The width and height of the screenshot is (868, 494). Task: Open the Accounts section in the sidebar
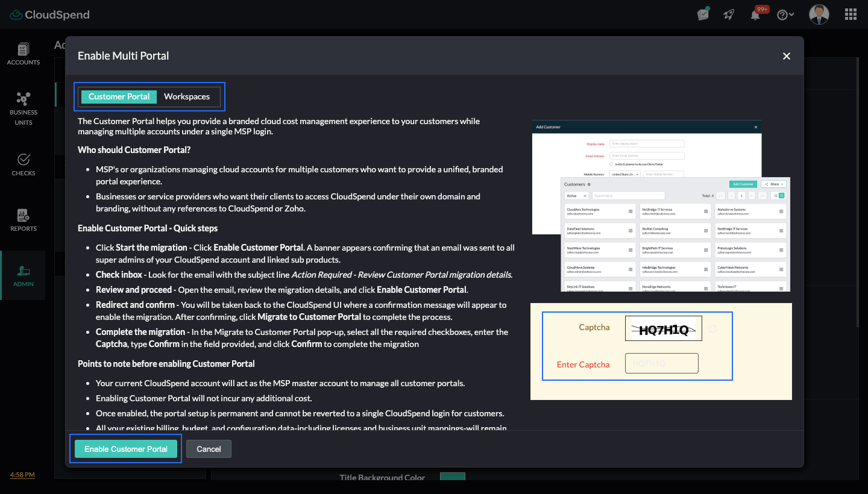[24, 54]
